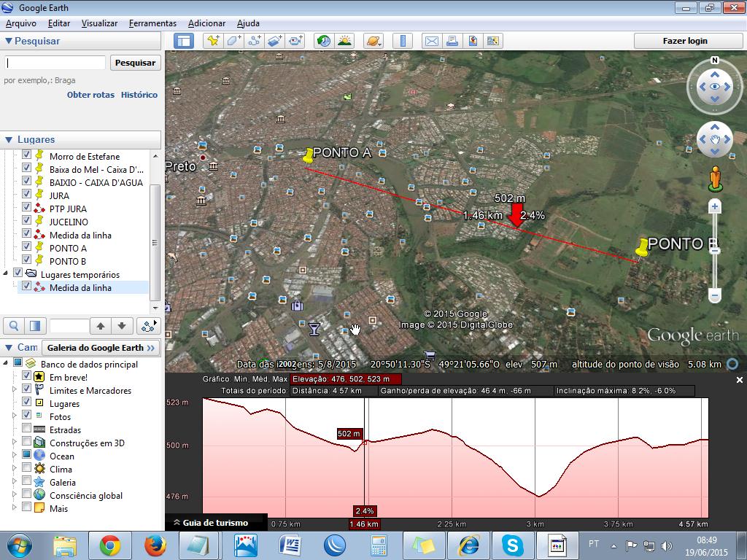This screenshot has width=747, height=560.
Task: Open the Ferramentas menu
Action: point(152,23)
